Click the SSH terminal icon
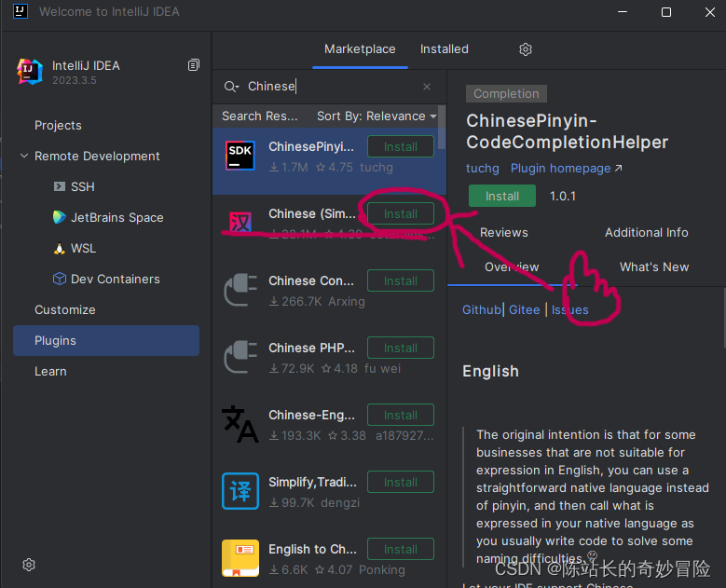 [x=60, y=186]
